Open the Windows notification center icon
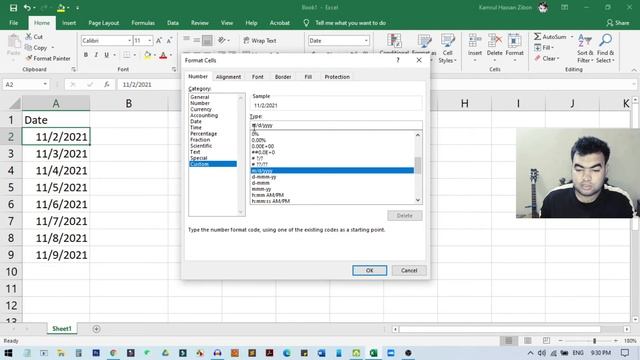 pos(625,353)
